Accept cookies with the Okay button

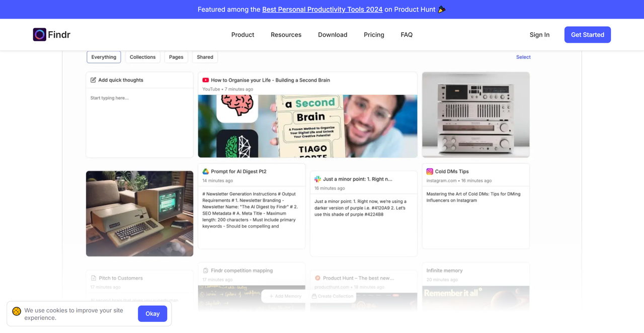(152, 313)
